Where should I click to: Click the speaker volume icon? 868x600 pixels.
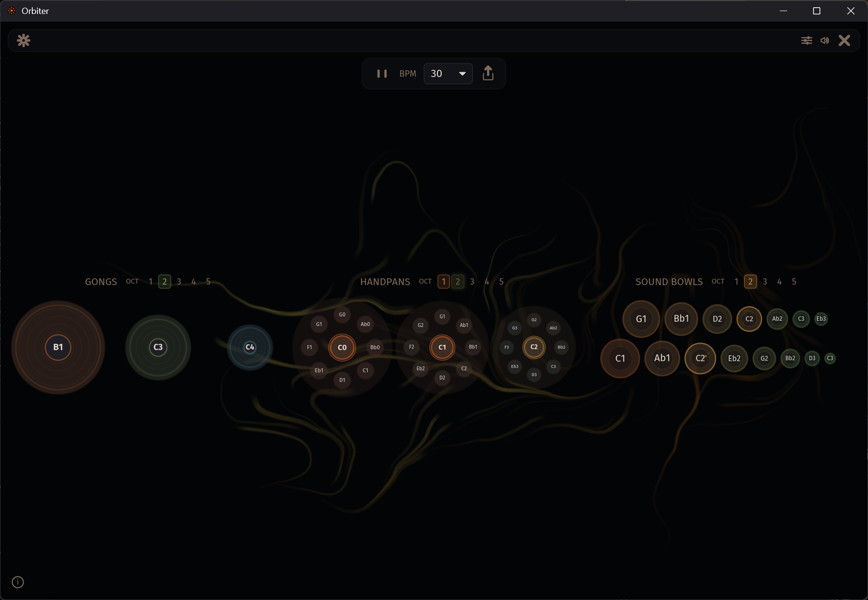[825, 40]
